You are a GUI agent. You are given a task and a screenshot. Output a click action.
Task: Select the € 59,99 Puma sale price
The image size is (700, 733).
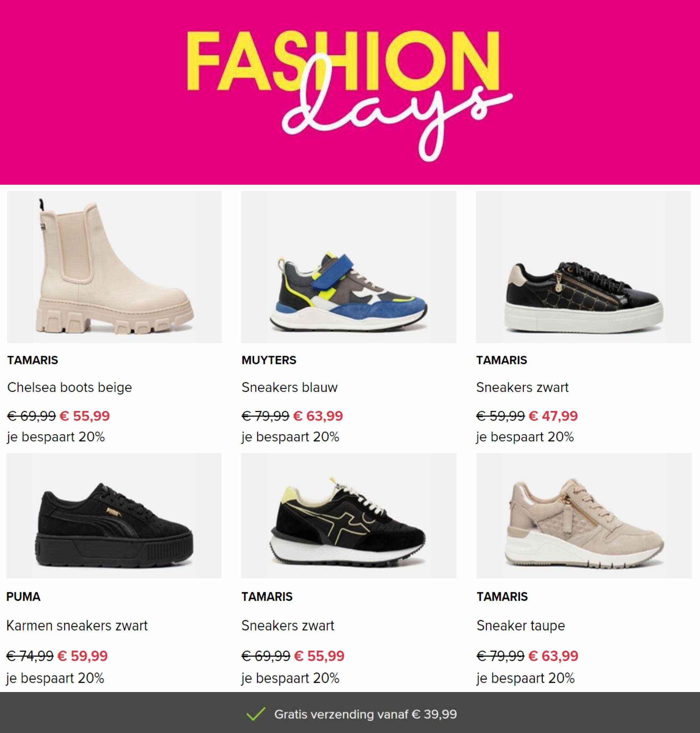click(83, 656)
